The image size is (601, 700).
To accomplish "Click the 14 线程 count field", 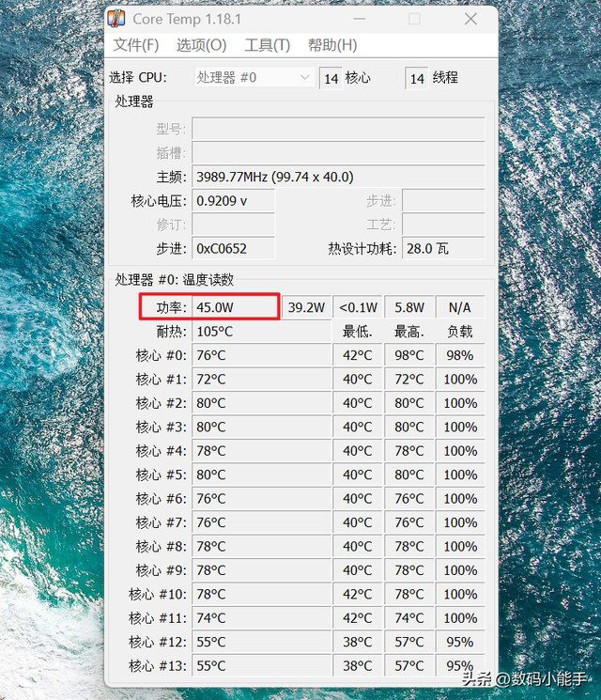I will [417, 79].
